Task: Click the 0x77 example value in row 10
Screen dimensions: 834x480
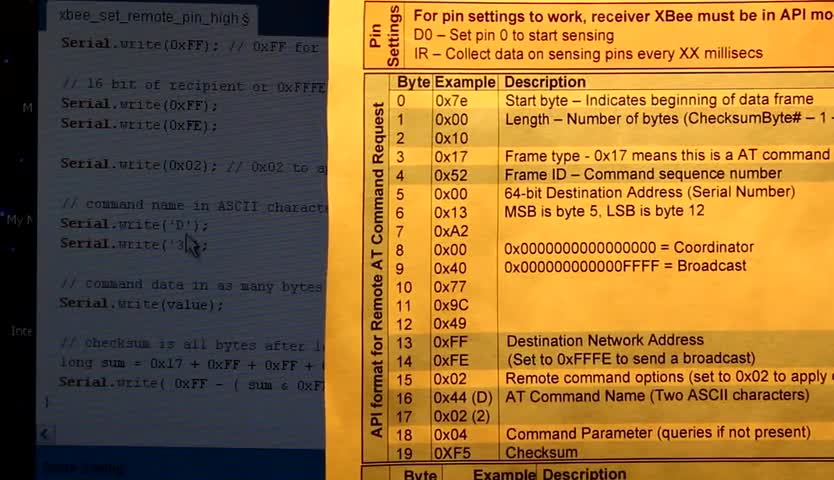Action: (450, 287)
